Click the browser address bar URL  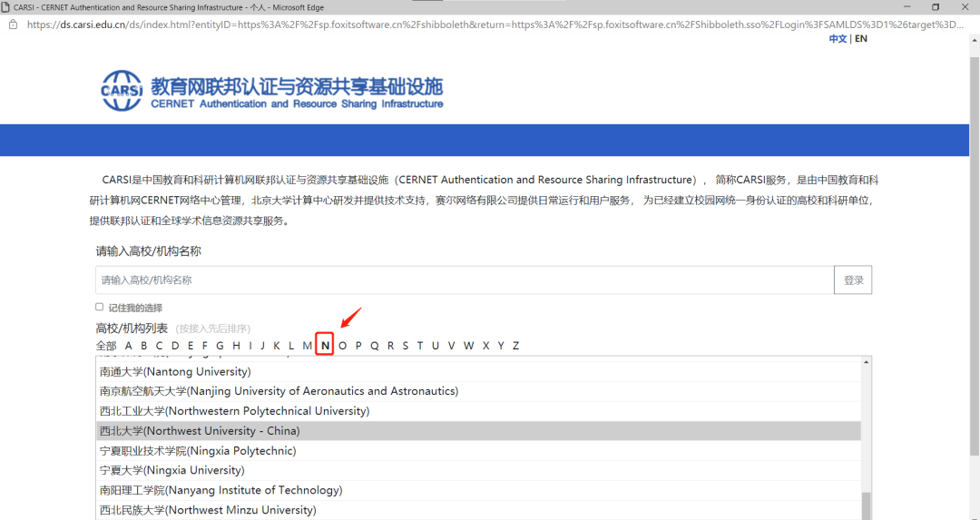click(495, 25)
